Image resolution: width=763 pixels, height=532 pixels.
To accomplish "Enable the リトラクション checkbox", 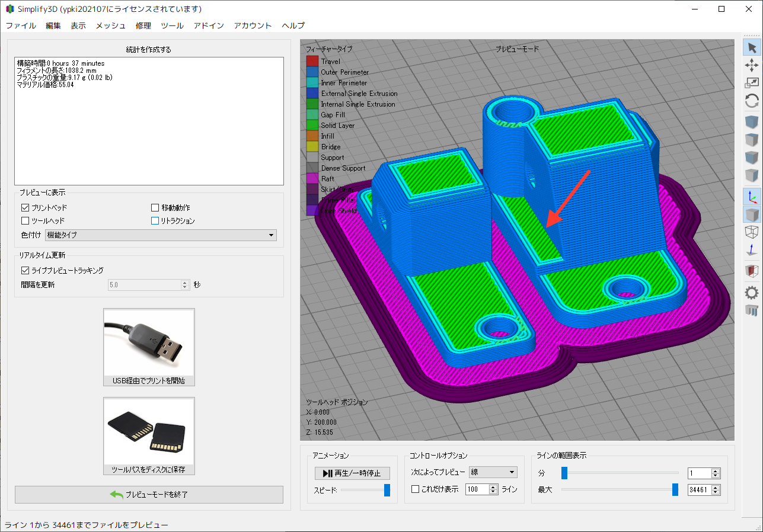I will [155, 221].
